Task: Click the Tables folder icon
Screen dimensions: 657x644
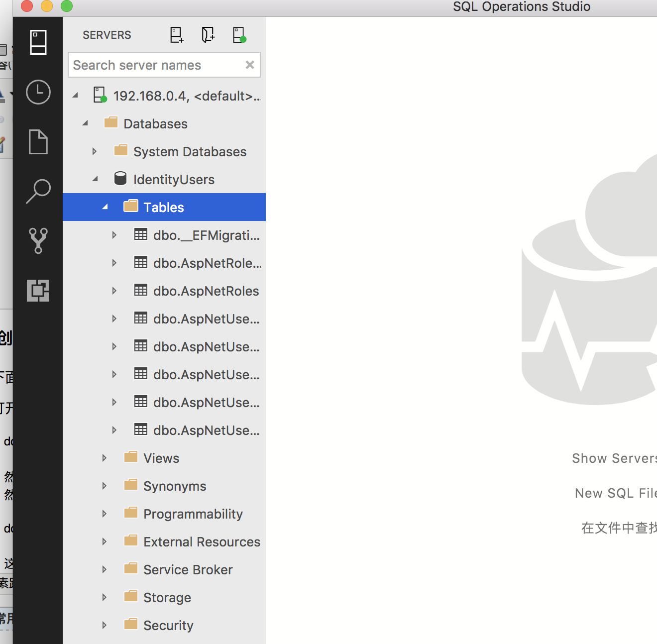Action: point(131,206)
